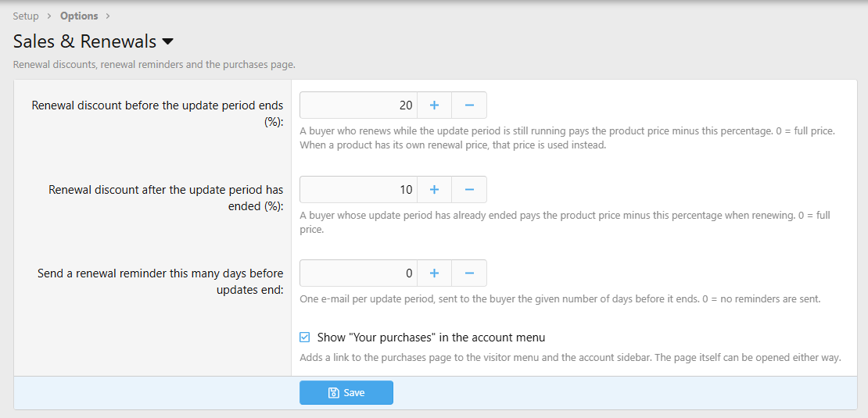Click the label 'Renewal discount before the update period ends (%)'
The image size is (868, 418).
click(x=158, y=113)
